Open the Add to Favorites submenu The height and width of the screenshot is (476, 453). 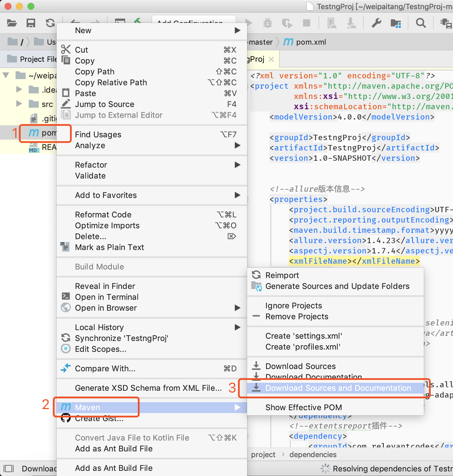click(152, 195)
